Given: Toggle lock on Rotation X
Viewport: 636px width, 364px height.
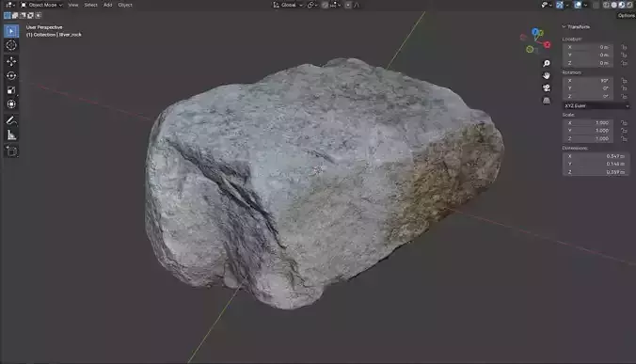Looking at the screenshot, I should pos(624,81).
